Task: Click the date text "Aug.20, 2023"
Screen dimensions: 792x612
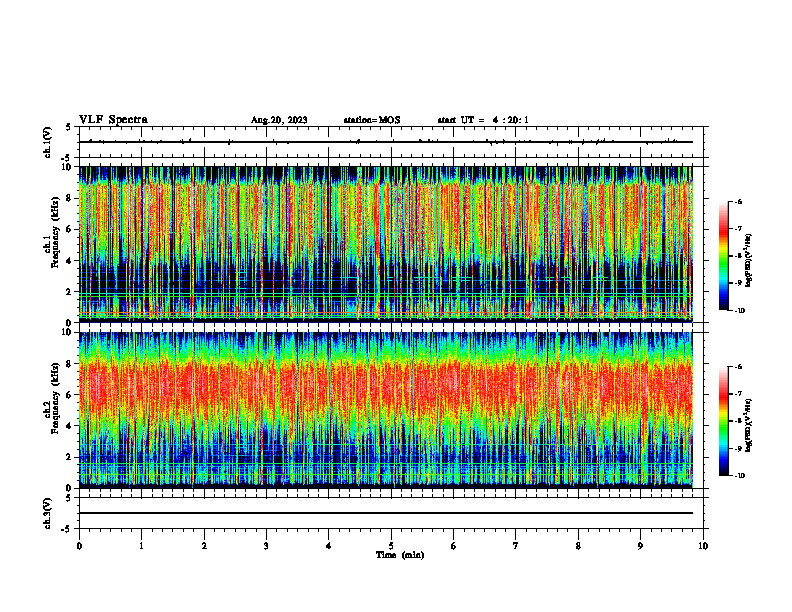Action: (x=279, y=120)
